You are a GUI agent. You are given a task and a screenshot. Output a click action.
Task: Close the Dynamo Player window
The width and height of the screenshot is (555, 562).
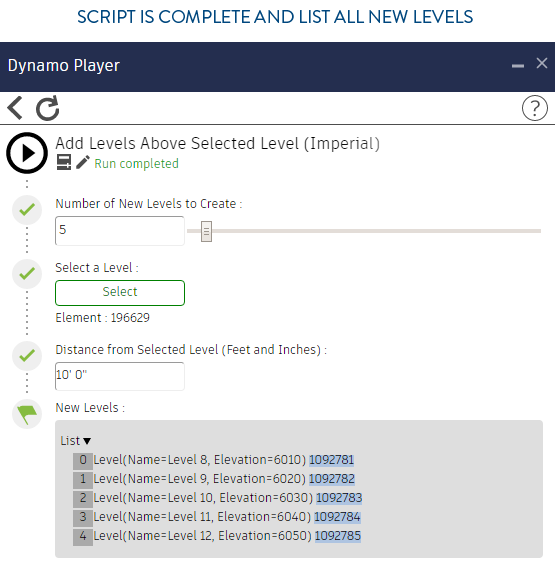tap(541, 63)
